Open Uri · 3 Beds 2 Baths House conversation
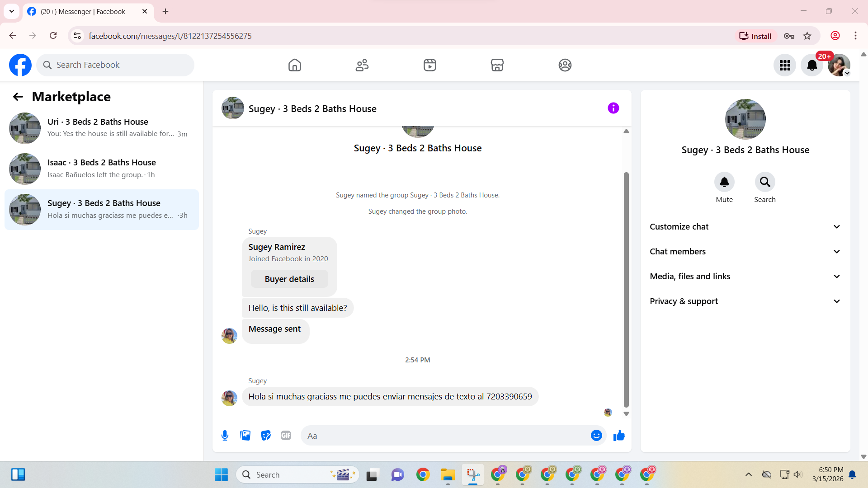This screenshot has height=488, width=868. (102, 128)
